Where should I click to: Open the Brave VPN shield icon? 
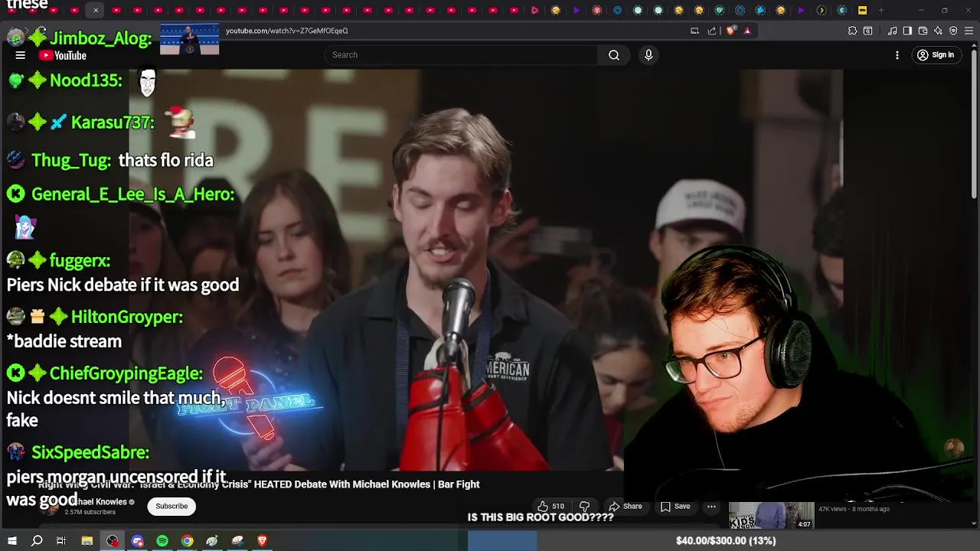point(953,31)
